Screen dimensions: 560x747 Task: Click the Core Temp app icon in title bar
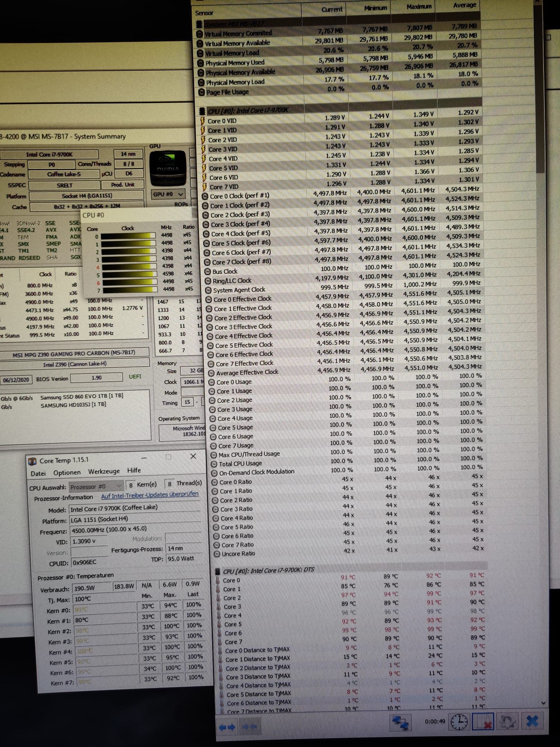point(33,462)
